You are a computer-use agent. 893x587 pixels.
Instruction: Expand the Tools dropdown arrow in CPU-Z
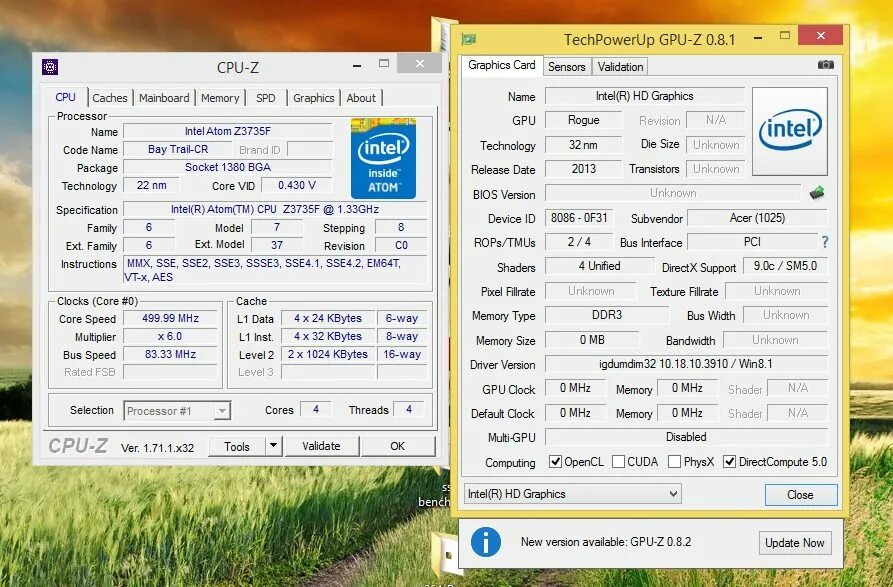point(273,446)
